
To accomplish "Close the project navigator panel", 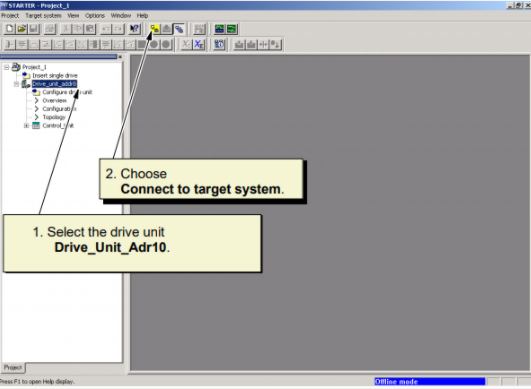I will click(120, 57).
